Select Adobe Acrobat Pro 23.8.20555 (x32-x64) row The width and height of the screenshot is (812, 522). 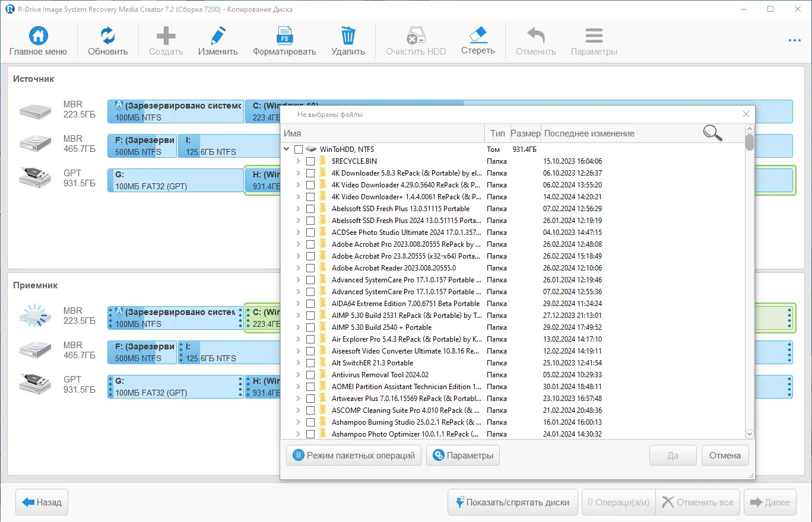click(513, 256)
